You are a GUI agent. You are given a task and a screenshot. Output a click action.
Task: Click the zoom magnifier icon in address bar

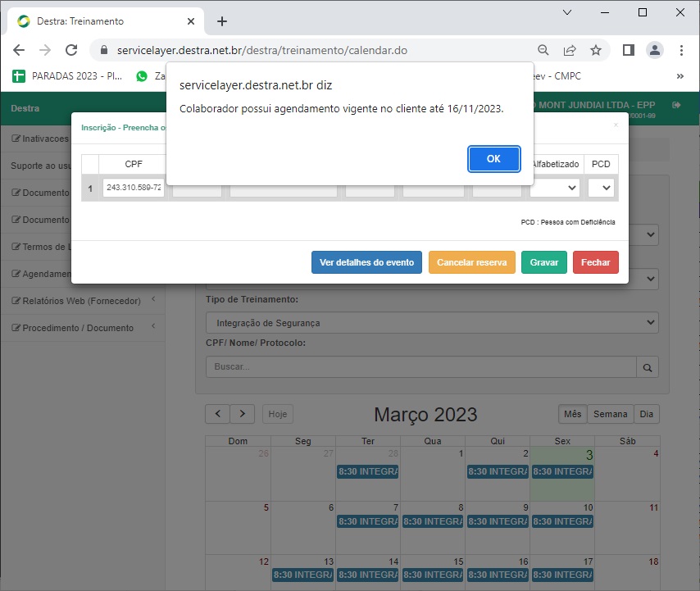pos(543,50)
